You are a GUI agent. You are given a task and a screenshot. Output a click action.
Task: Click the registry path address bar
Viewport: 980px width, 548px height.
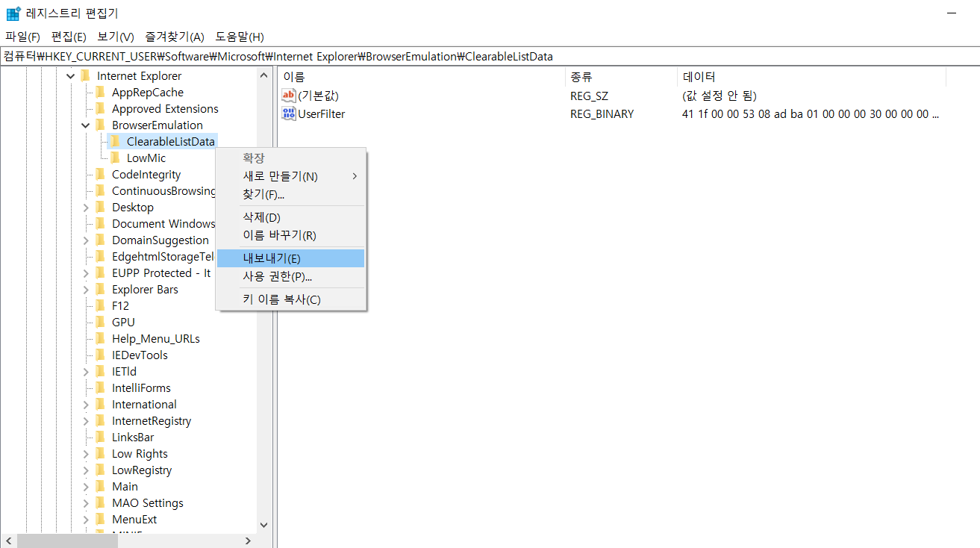click(x=490, y=57)
